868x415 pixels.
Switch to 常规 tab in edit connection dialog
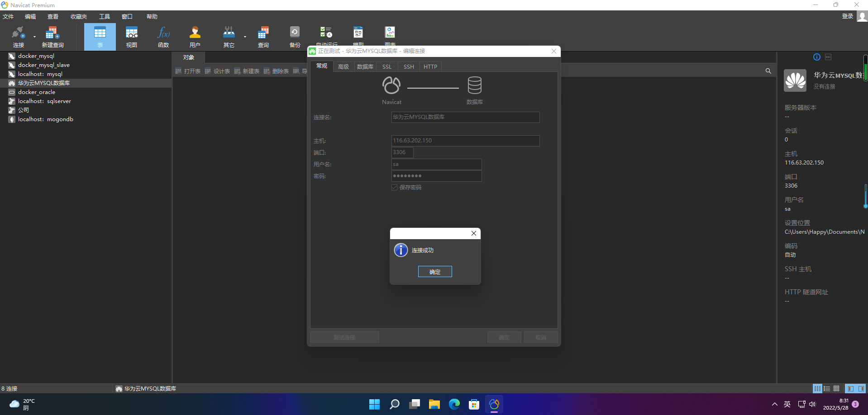click(x=322, y=66)
